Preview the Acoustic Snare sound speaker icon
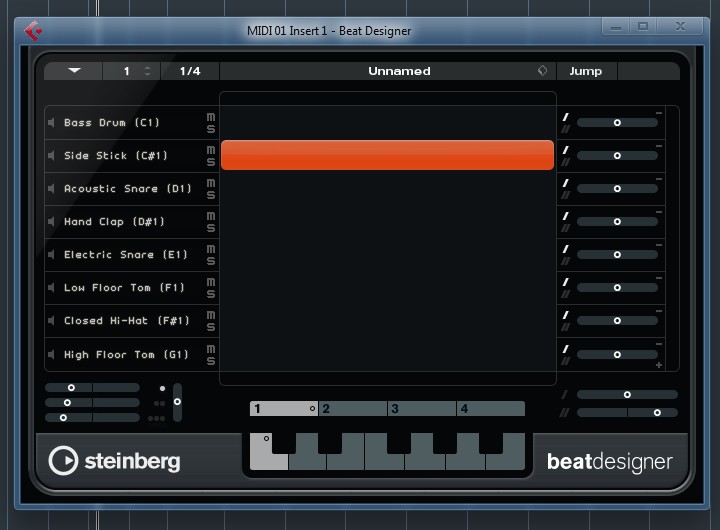 [x=51, y=189]
